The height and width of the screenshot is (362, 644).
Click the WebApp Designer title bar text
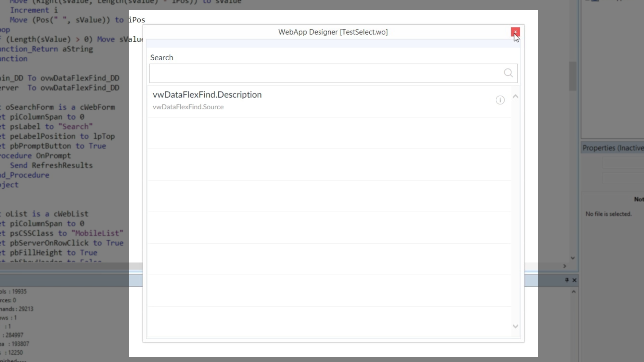click(x=333, y=32)
